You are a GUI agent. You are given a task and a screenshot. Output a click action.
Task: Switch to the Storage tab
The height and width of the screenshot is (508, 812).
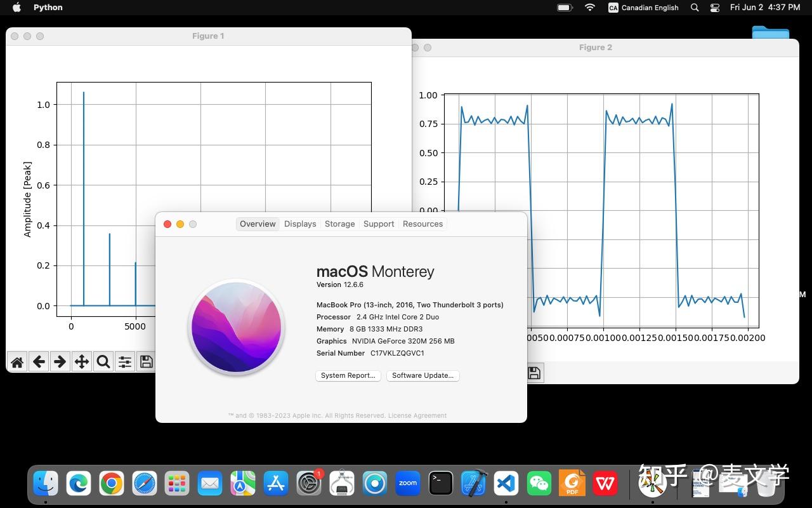[x=340, y=224]
